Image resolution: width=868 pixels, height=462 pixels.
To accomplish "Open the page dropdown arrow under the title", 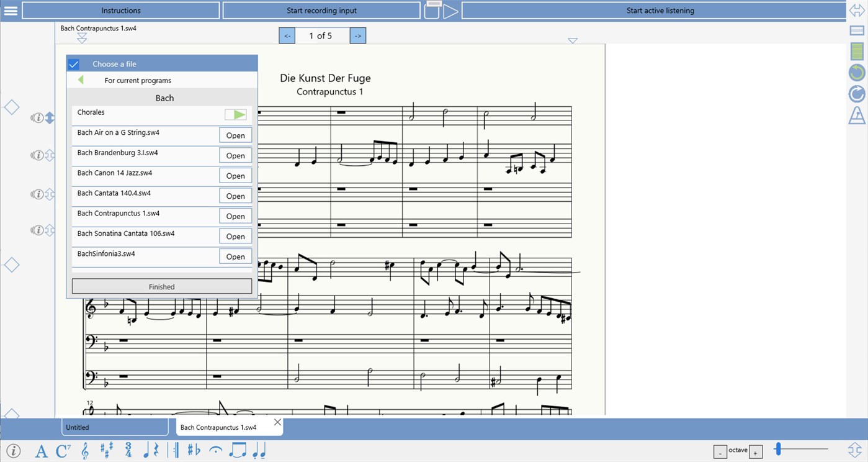I will point(573,40).
